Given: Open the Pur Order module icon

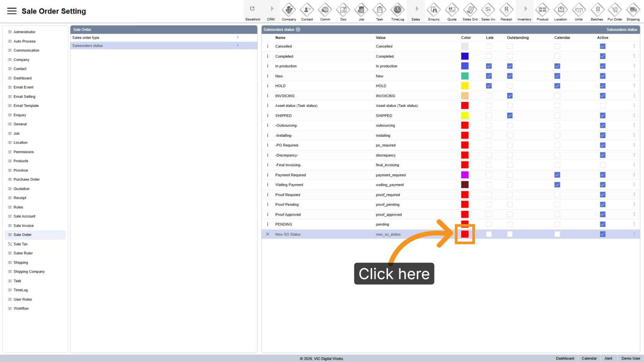Looking at the screenshot, I should pos(615,11).
